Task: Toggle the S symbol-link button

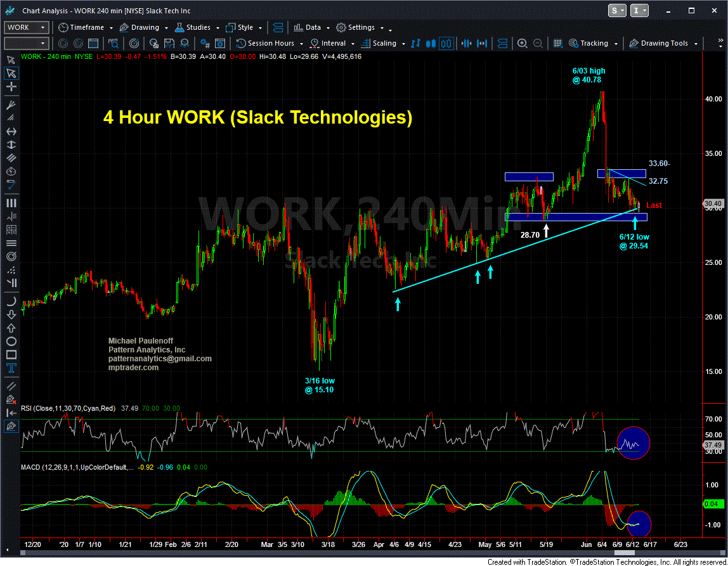Action: coord(617,10)
